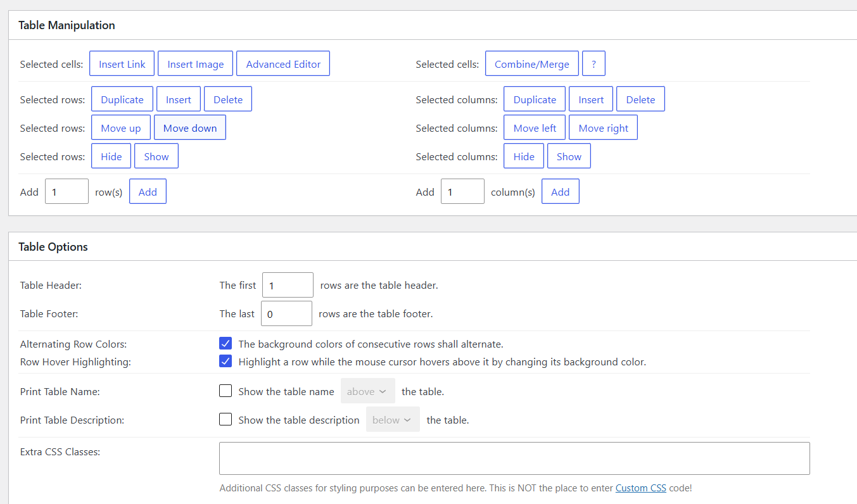Duplicate the selected rows
This screenshot has height=504, width=857.
(122, 99)
